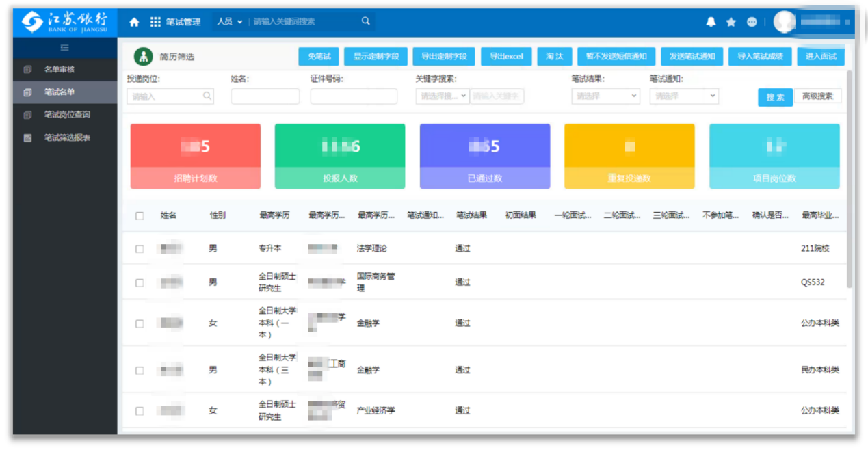
Task: Open the 人员 search type dropdown
Action: (230, 22)
